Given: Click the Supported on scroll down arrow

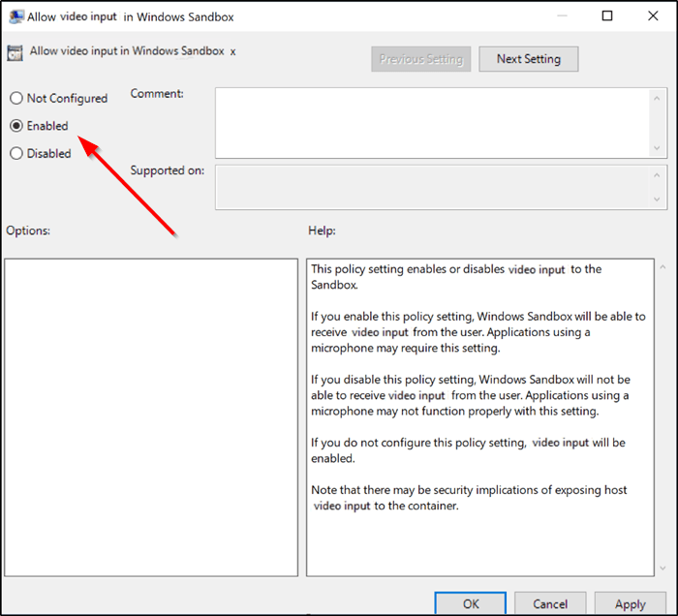Looking at the screenshot, I should (x=658, y=200).
